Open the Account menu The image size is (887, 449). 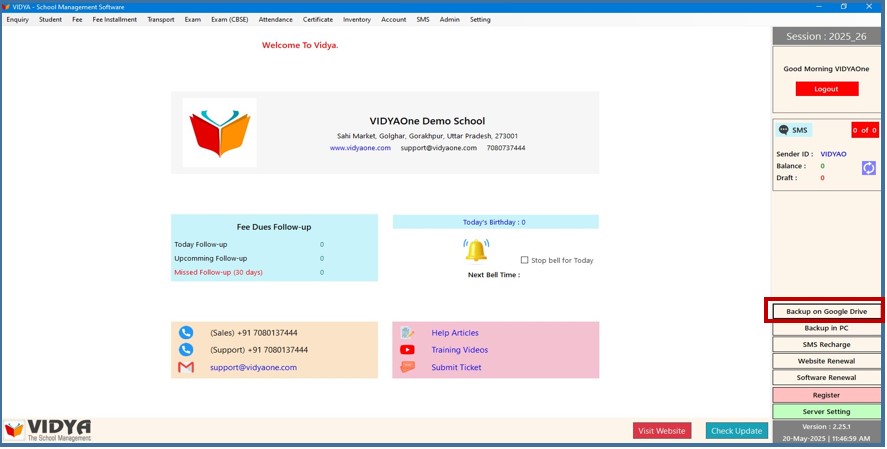coord(393,19)
